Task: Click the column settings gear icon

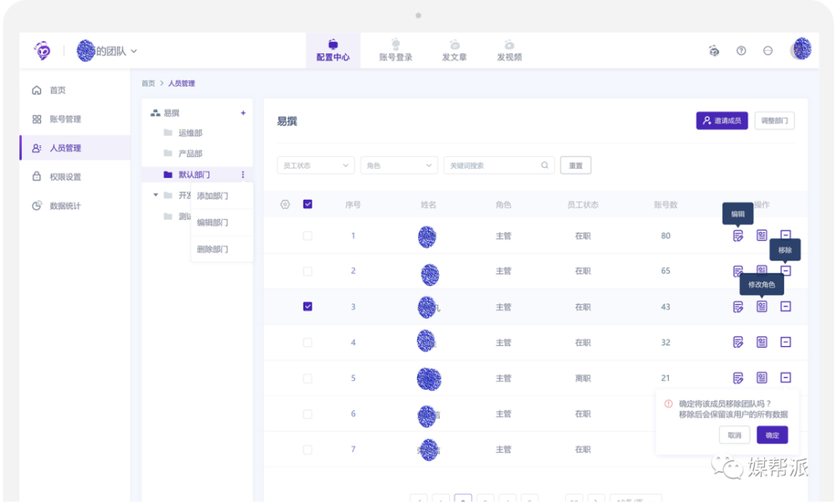Action: (x=284, y=204)
